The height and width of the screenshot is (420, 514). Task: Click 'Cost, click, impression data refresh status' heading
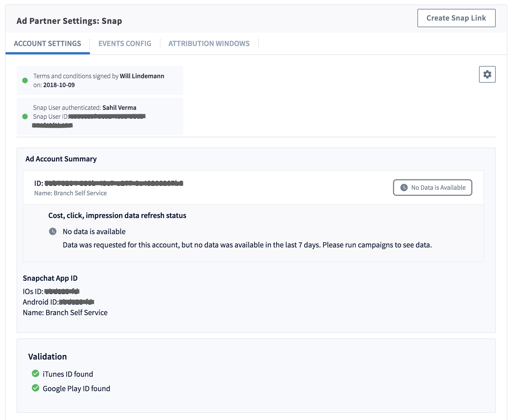click(117, 216)
